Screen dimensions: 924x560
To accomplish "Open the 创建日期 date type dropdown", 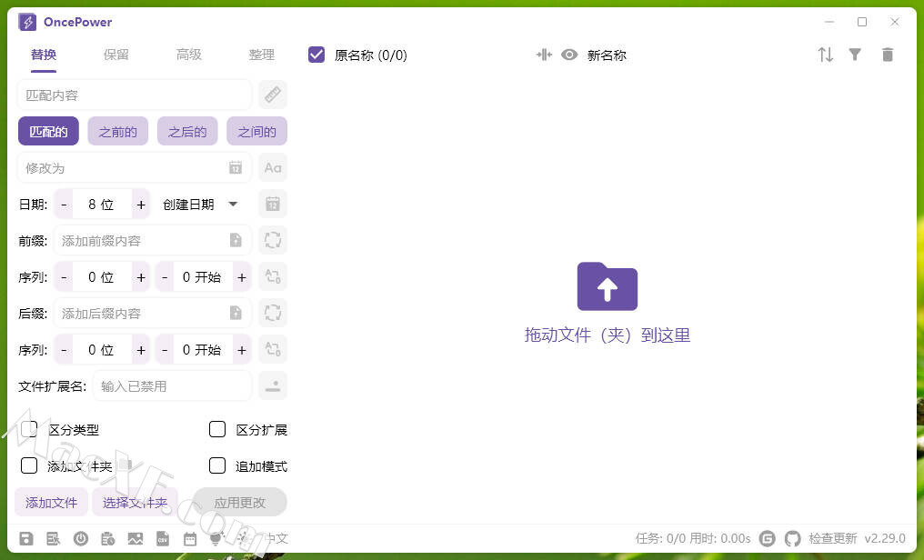I will click(x=200, y=205).
